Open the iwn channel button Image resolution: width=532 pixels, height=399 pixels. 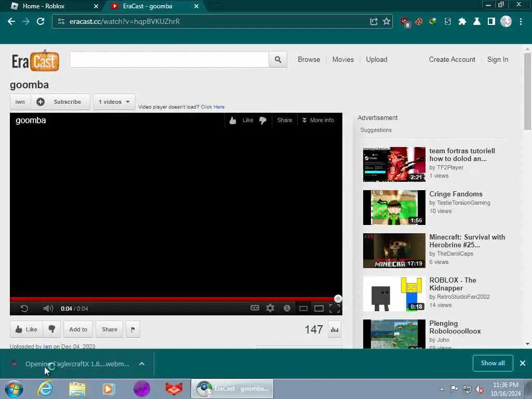(20, 102)
